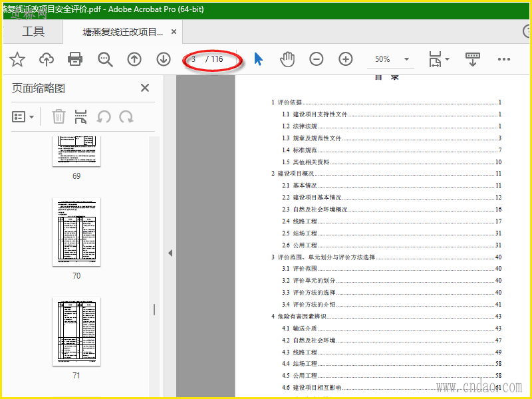Delete selected page with trash icon
The height and width of the screenshot is (399, 532).
59,117
